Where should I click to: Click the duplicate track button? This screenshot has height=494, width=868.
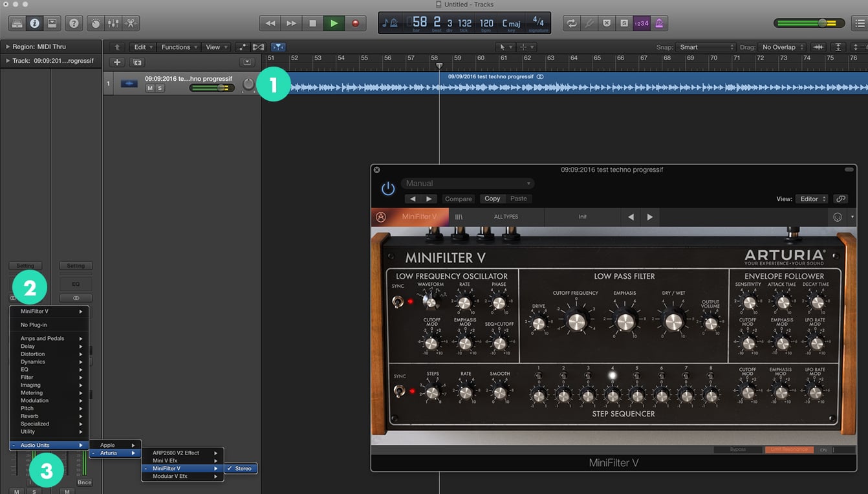tap(136, 62)
